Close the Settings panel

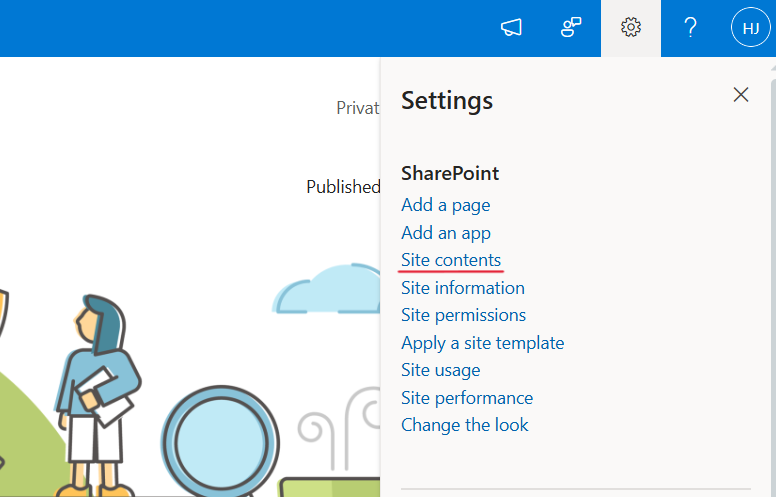click(741, 95)
